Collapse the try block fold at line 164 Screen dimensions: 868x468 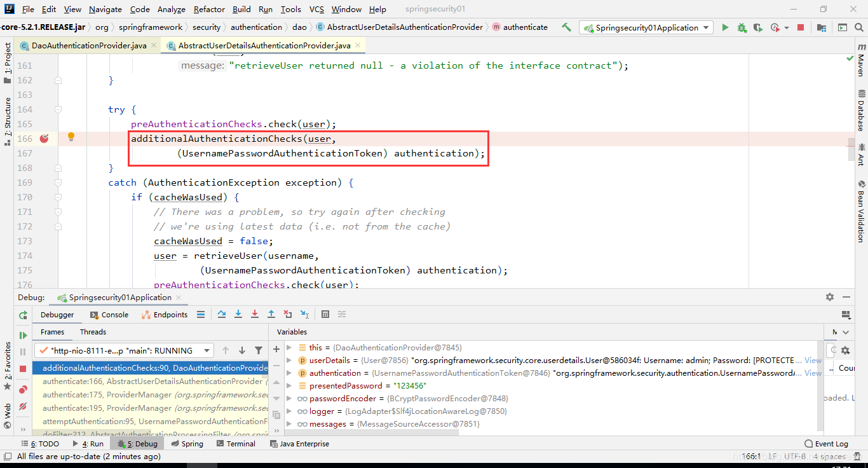coord(58,109)
